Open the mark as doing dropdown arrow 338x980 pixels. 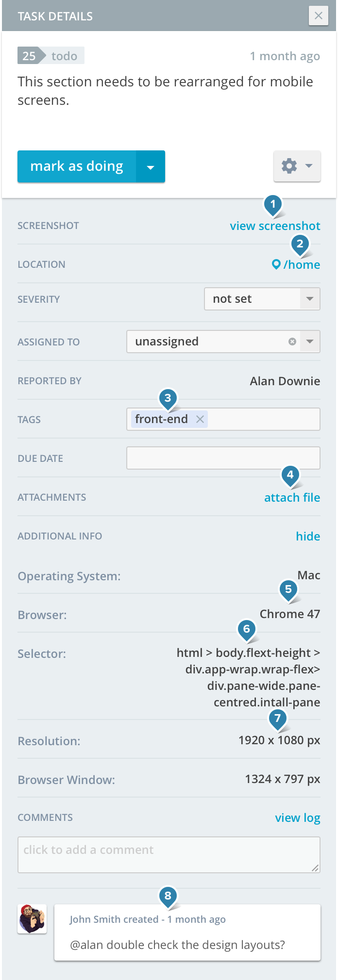point(151,167)
